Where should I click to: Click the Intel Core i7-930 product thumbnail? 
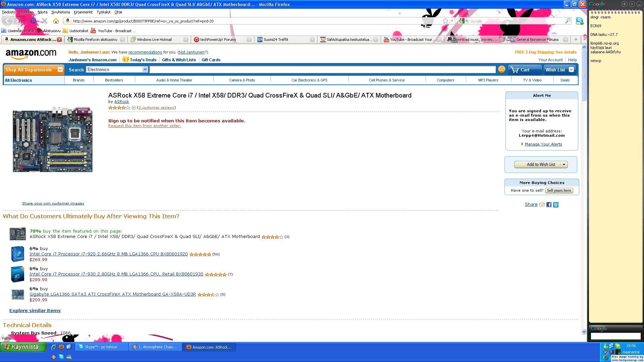[x=17, y=274]
